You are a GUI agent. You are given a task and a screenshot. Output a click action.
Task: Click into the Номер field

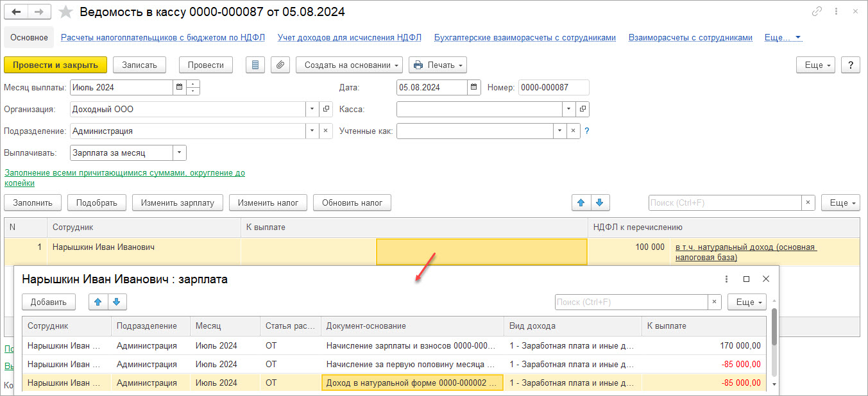pyautogui.click(x=554, y=87)
